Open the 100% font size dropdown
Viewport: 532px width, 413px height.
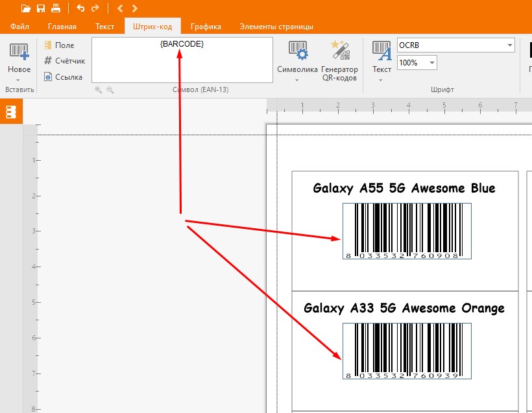pyautogui.click(x=431, y=63)
